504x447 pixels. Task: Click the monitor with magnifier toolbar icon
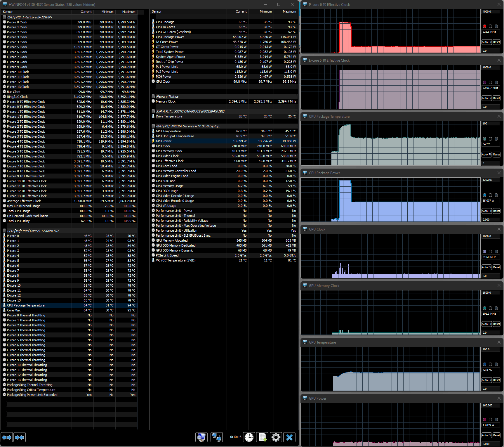coord(201,437)
